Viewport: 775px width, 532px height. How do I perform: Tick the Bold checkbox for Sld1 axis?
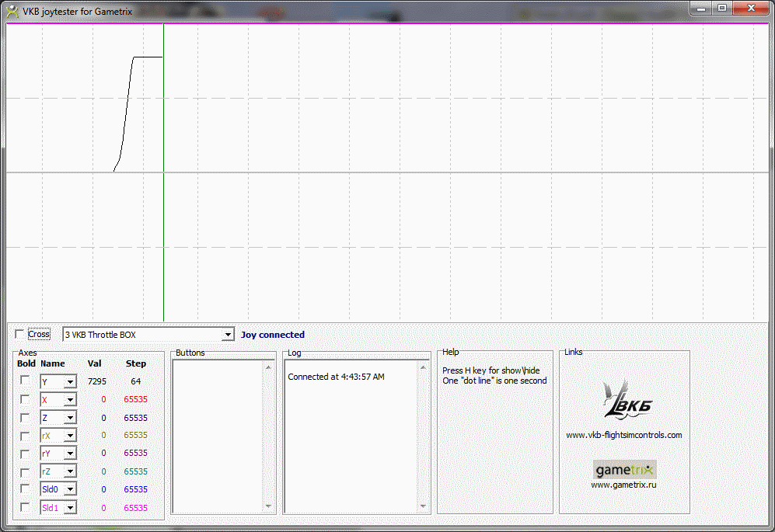(24, 507)
